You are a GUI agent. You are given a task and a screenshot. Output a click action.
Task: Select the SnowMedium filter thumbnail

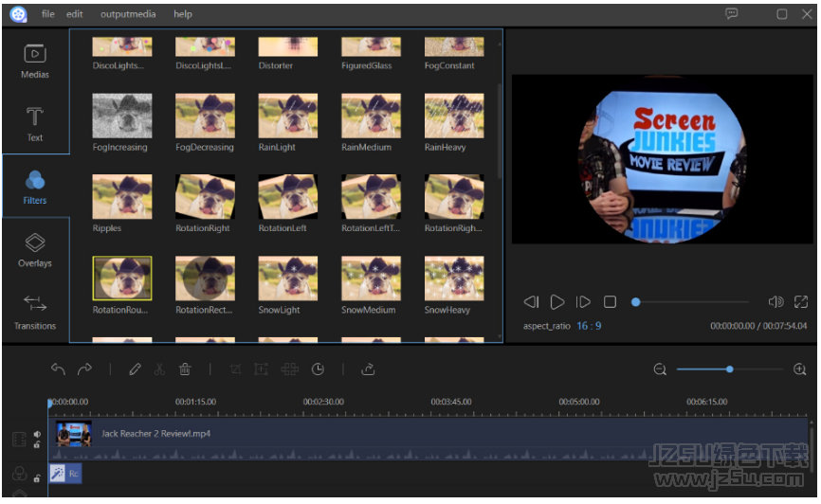(x=371, y=279)
